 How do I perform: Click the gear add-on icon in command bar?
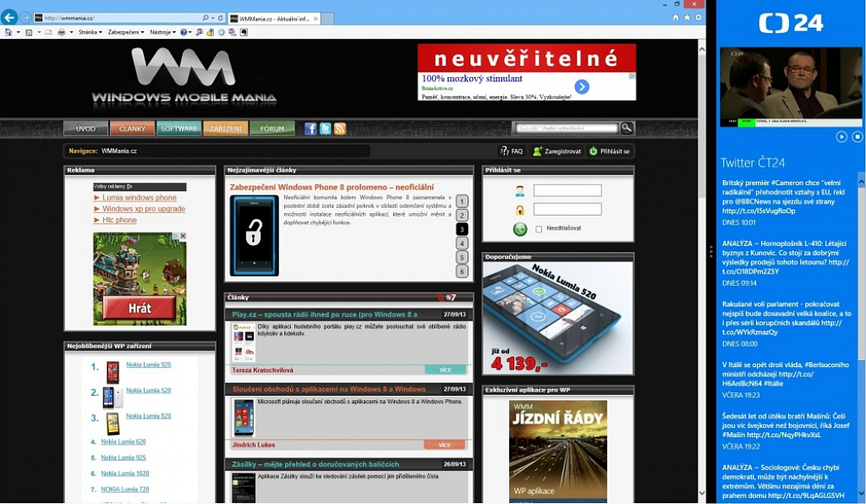pos(221,32)
